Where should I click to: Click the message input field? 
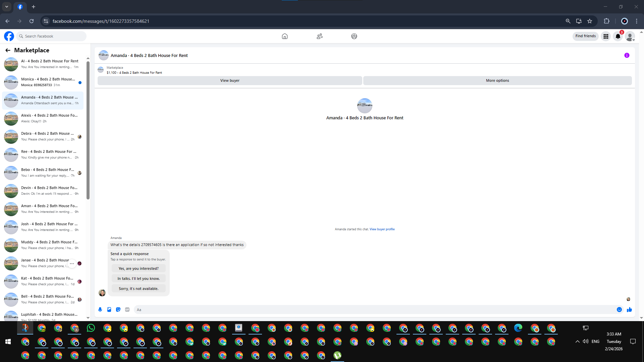[369, 310]
